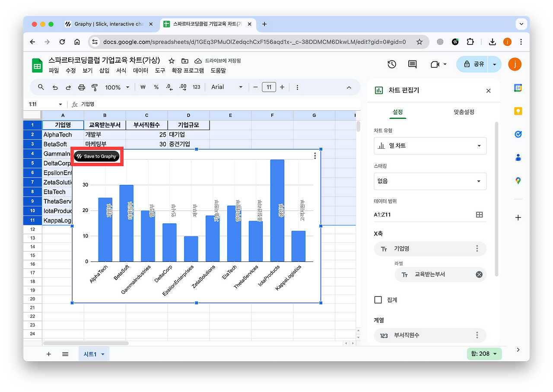Viewport: 553px width, 392px height.
Task: Open Contacts side panel
Action: (518, 157)
